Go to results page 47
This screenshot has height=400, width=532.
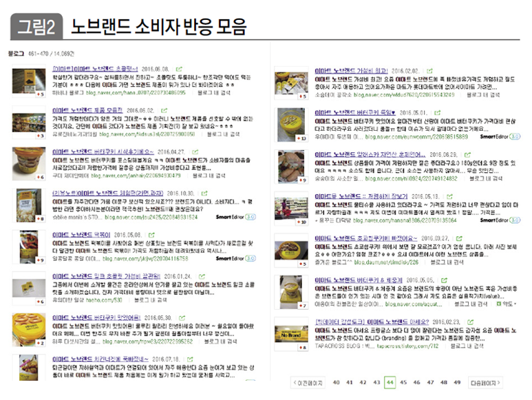point(431,382)
